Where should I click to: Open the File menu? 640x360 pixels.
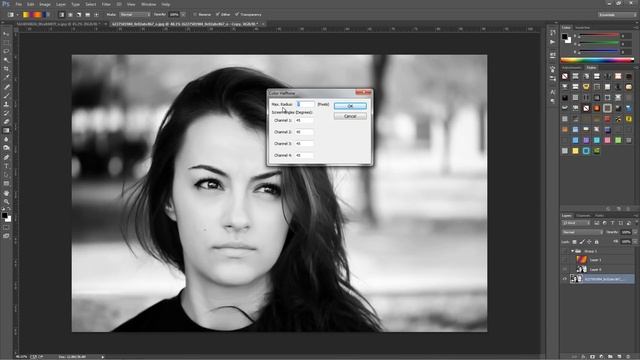[19, 4]
